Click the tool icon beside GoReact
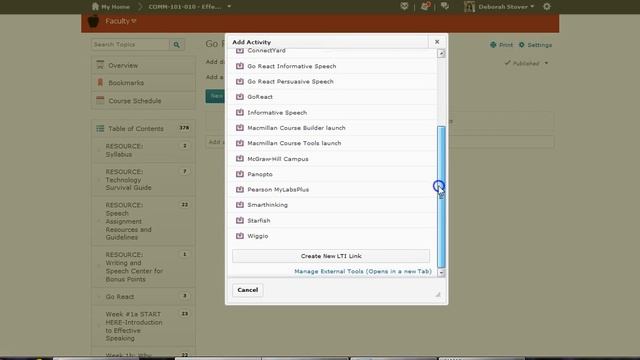 click(240, 97)
